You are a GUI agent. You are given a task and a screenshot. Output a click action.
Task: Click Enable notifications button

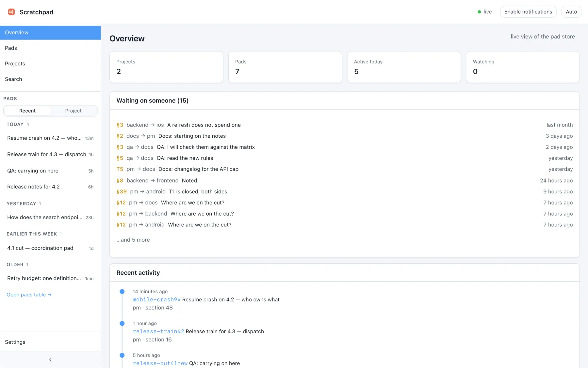pos(528,12)
